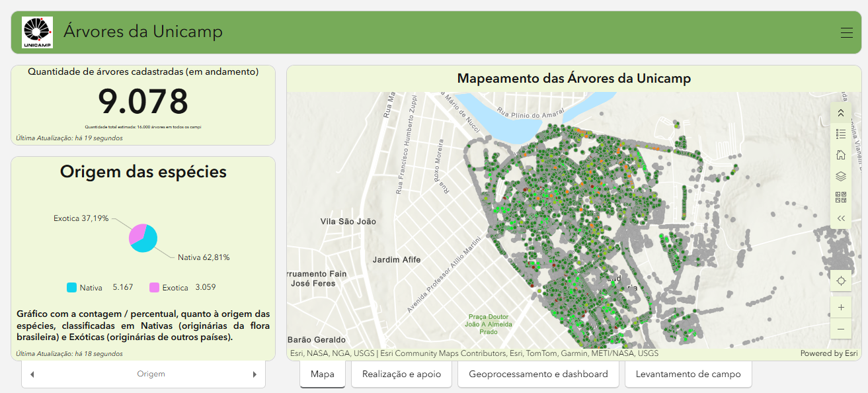
Task: Click the Powered by Esri link
Action: (828, 353)
